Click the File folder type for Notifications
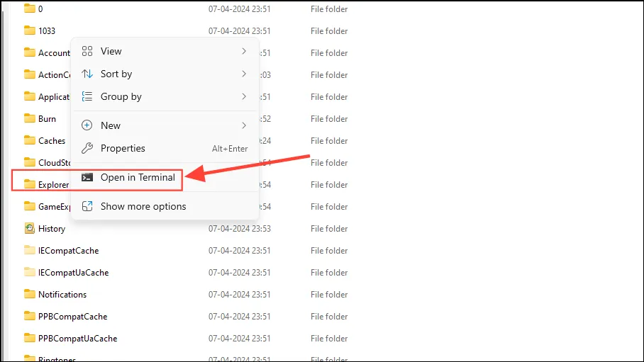Image resolution: width=644 pixels, height=362 pixels. tap(329, 295)
